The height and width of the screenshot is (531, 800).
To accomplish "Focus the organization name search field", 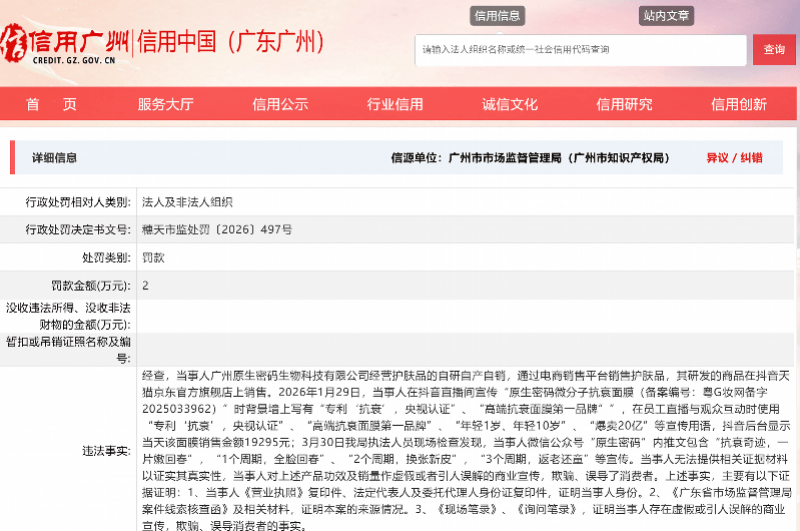I will click(581, 50).
